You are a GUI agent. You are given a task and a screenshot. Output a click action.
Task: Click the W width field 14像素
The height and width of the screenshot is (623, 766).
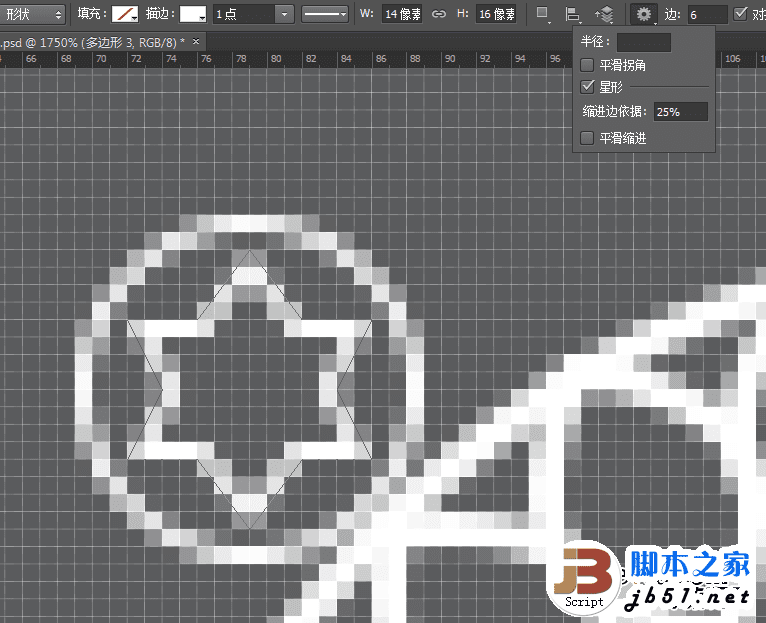[x=402, y=14]
